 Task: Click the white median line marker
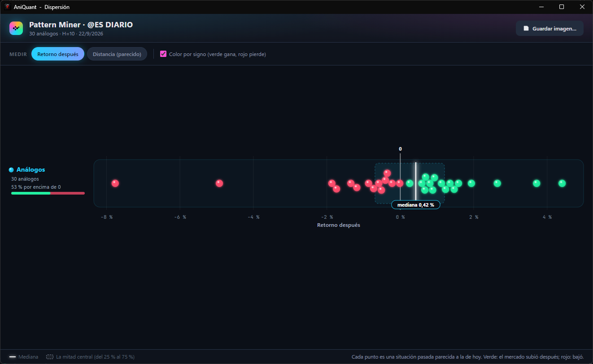click(416, 181)
